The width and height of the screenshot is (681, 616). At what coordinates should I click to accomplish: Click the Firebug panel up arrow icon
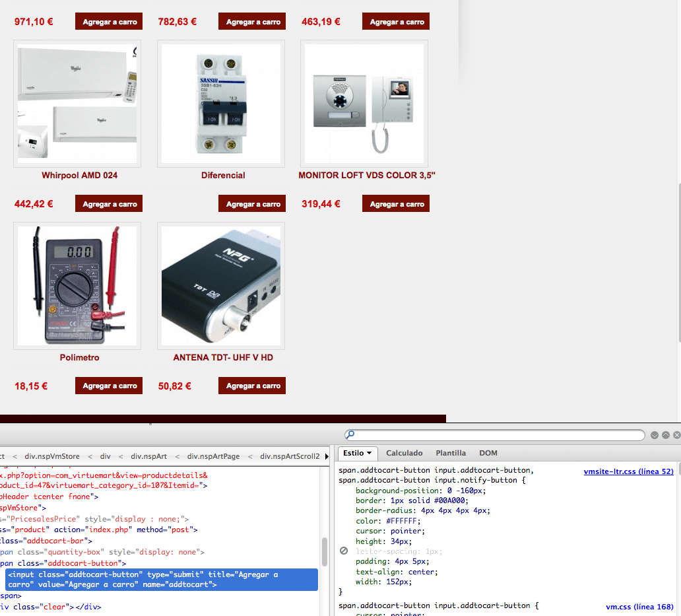[x=666, y=435]
